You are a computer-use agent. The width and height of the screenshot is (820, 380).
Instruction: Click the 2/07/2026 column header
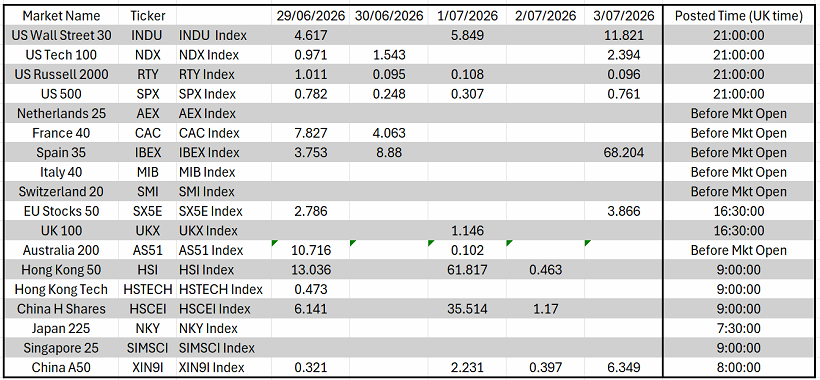tap(545, 16)
